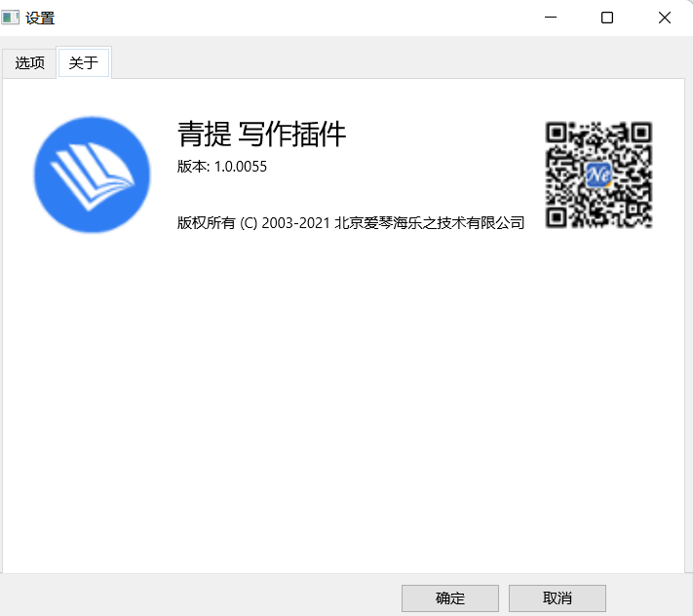Click the QR code image
The image size is (693, 616).
(x=598, y=174)
